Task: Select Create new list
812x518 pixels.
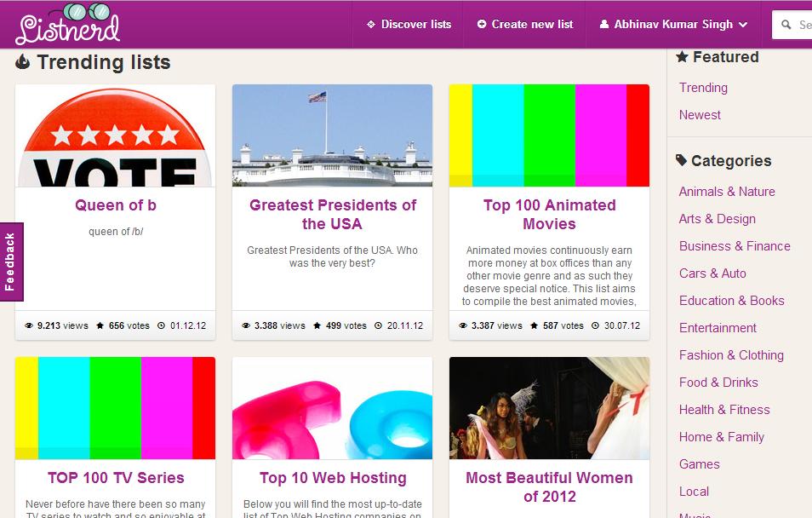Action: point(525,25)
